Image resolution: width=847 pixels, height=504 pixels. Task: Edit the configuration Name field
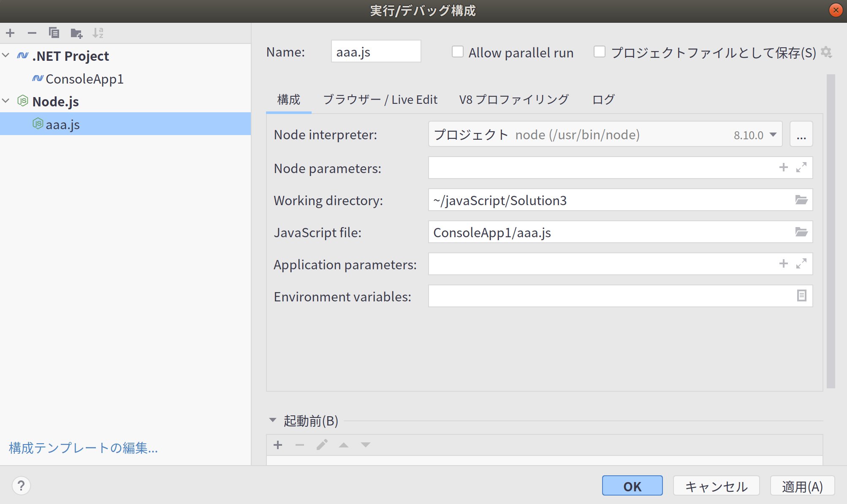pyautogui.click(x=375, y=51)
